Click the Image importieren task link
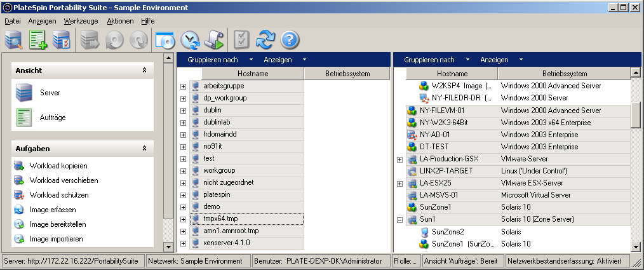This screenshot has width=644, height=270. pos(57,239)
